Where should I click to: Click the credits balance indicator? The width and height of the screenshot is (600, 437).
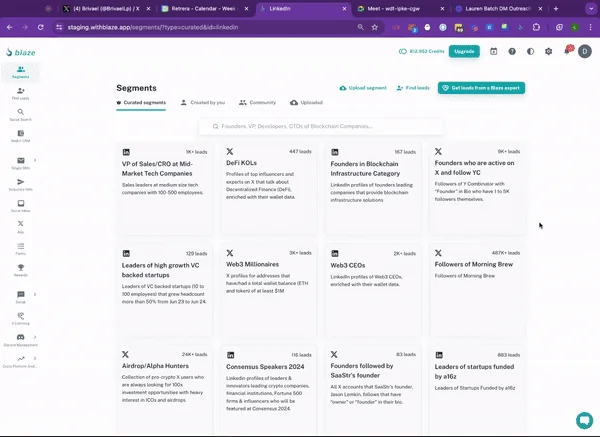421,51
